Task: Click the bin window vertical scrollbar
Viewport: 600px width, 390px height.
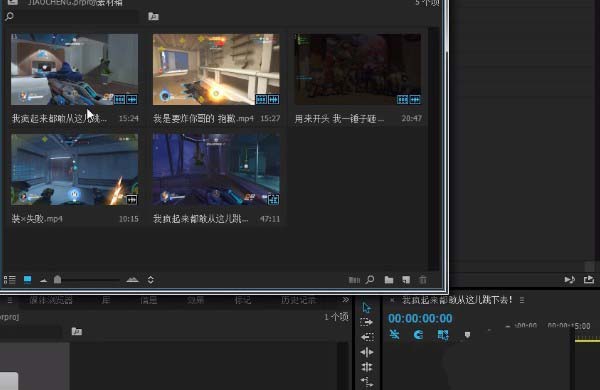Action: 434,148
